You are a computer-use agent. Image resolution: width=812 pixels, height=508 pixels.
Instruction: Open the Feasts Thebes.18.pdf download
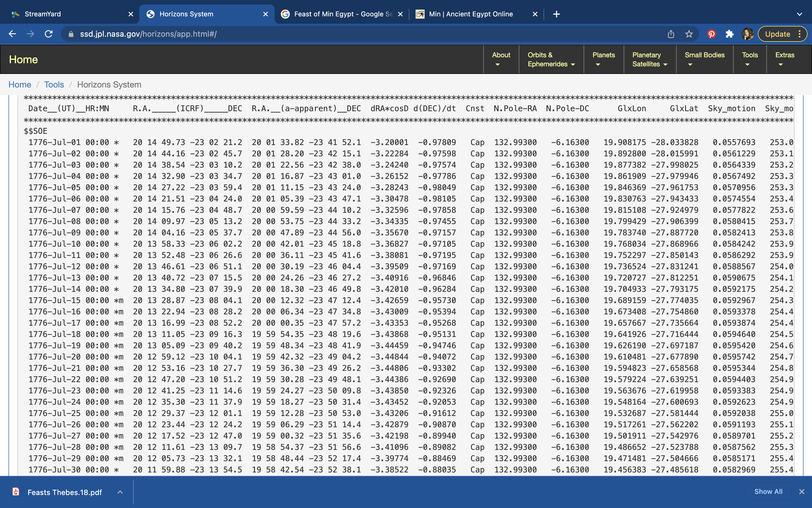(64, 492)
